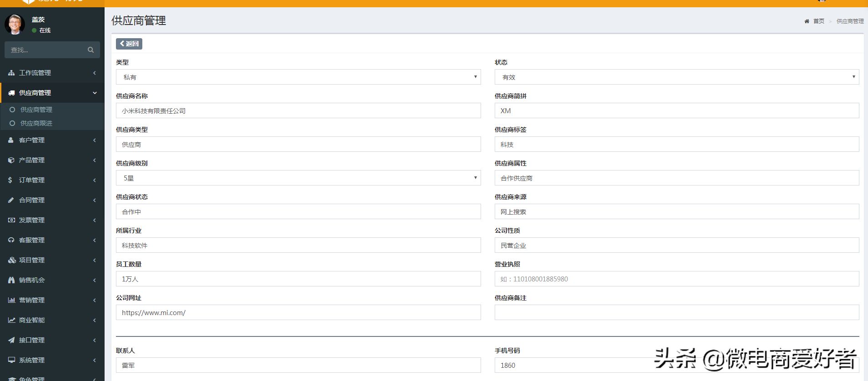
Task: Click the 供应商简拼 field containing XM
Action: pos(677,110)
